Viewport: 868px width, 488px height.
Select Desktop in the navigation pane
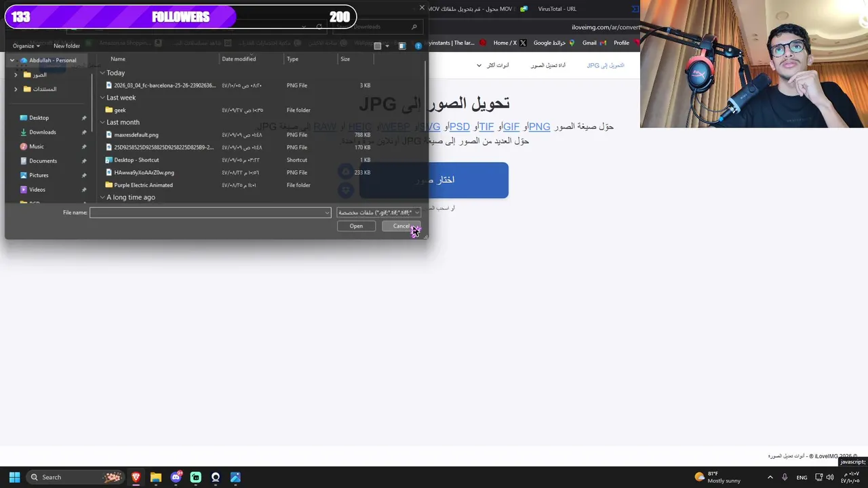tap(39, 118)
